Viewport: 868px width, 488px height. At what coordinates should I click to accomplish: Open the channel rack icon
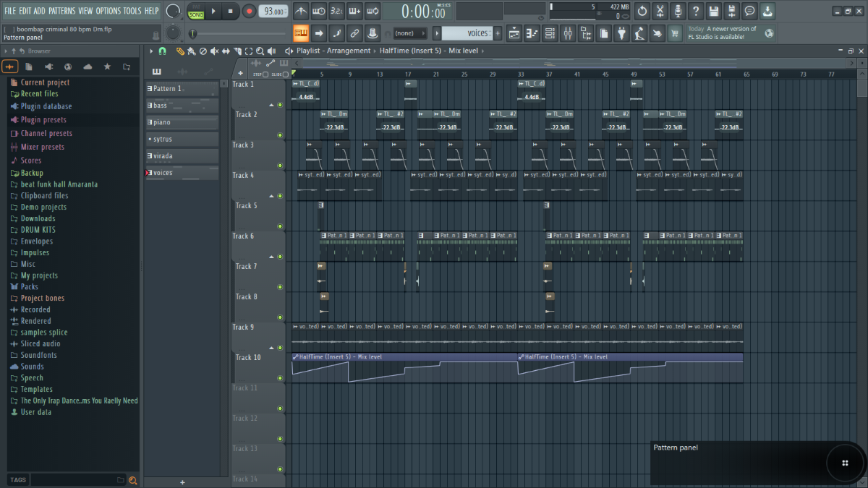[x=550, y=33]
